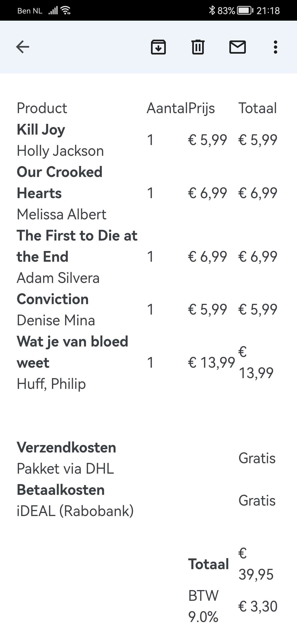
Task: Tap the Verzendkosten heading
Action: coord(66,447)
